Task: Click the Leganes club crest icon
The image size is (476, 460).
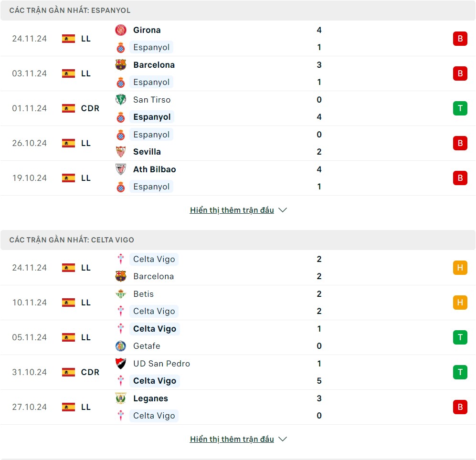Action: (121, 398)
